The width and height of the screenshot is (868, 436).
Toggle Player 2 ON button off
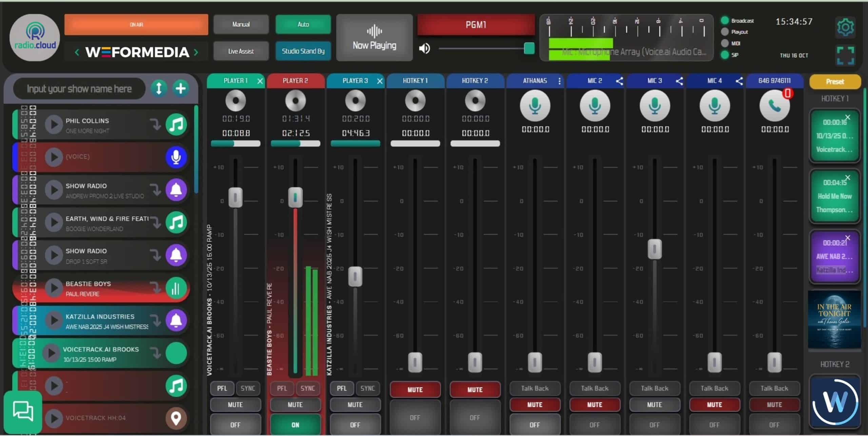[295, 424]
